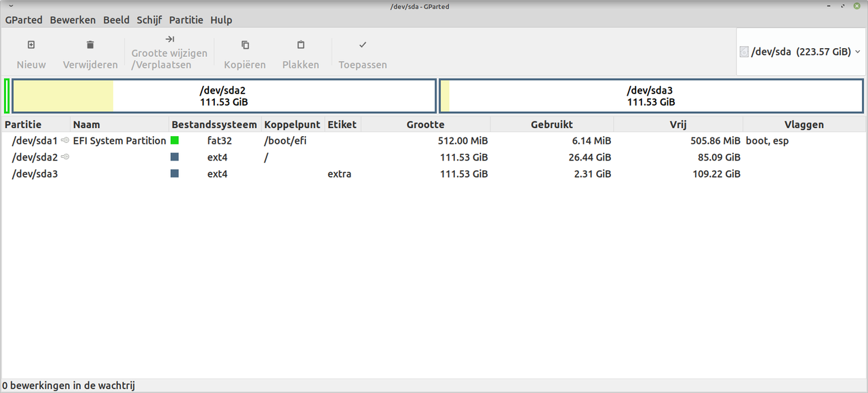The height and width of the screenshot is (393, 868).
Task: Click the 512.00 MiB size cell
Action: (463, 140)
